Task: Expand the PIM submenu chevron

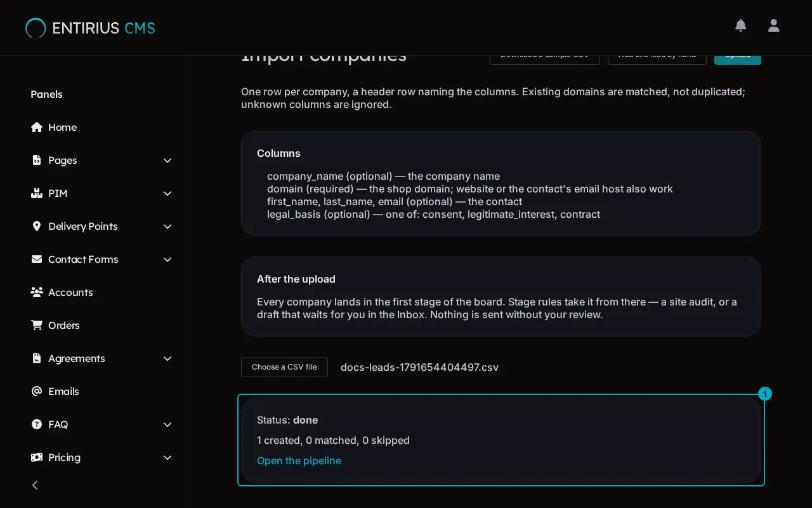Action: [167, 193]
